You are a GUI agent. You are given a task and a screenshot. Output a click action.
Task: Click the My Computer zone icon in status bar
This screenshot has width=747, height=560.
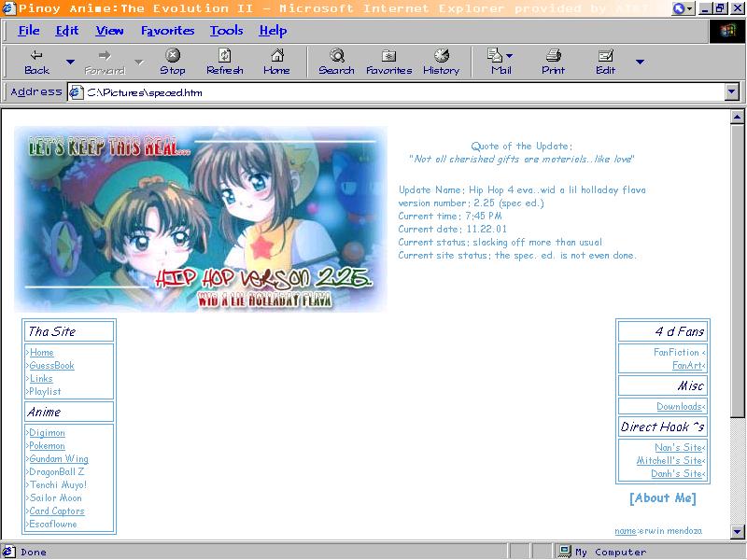(565, 552)
